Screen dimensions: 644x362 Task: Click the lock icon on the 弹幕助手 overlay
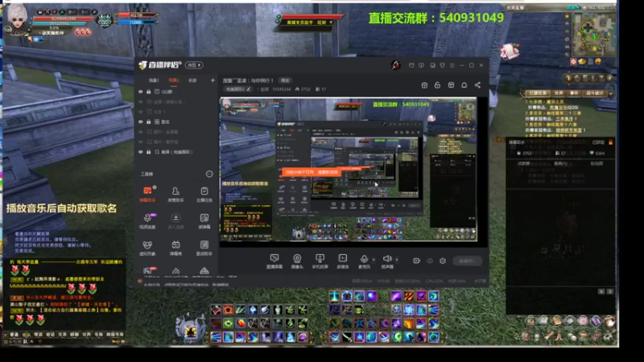pos(611,142)
